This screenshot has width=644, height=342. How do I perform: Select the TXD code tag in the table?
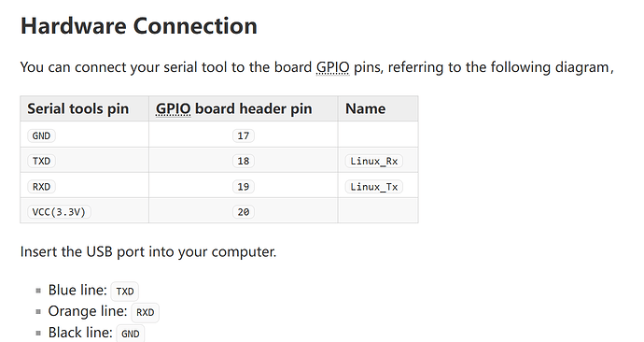click(41, 161)
